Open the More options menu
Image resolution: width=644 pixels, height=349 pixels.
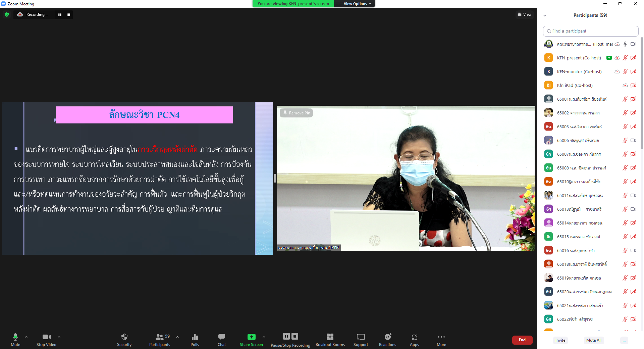(x=441, y=340)
